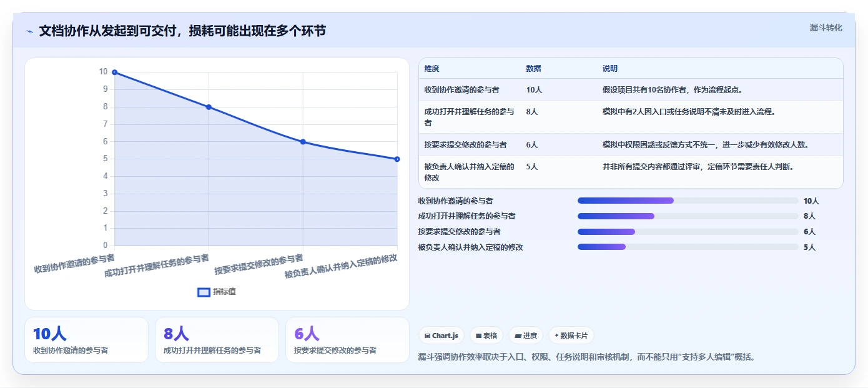Click the chart data point at value 6
Image resolution: width=868 pixels, height=388 pixels.
[303, 142]
